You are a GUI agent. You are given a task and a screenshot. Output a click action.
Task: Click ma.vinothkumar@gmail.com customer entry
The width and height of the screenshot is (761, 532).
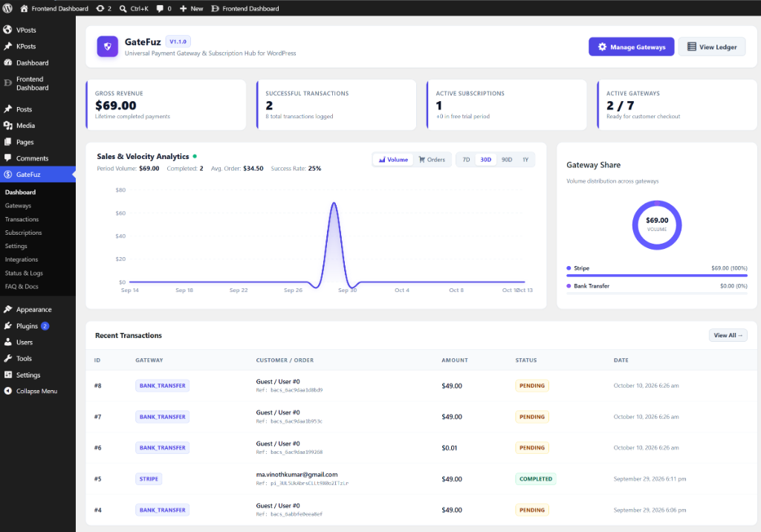297,475
